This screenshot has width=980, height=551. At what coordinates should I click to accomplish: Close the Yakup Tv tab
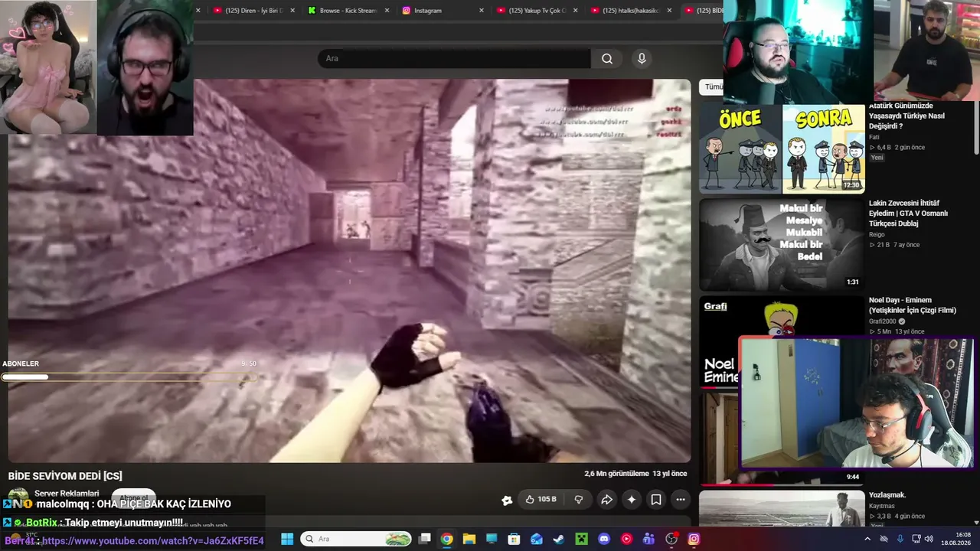point(575,11)
